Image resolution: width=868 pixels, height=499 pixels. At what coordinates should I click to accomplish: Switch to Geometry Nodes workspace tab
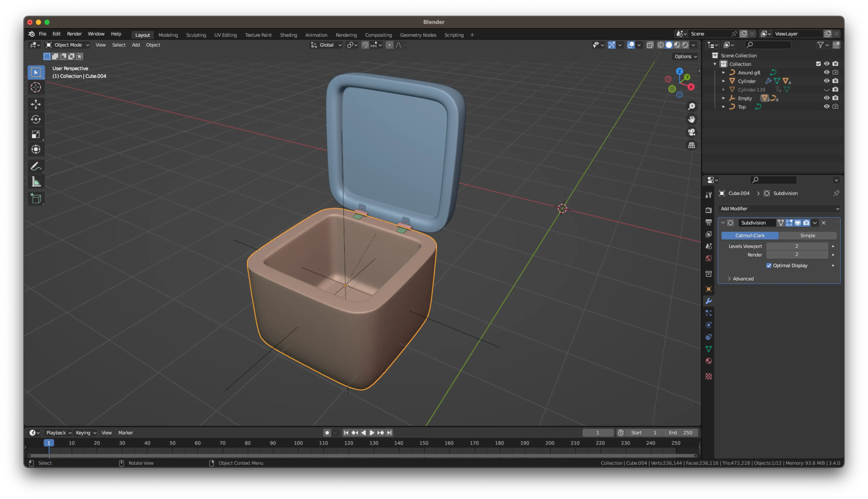click(418, 35)
